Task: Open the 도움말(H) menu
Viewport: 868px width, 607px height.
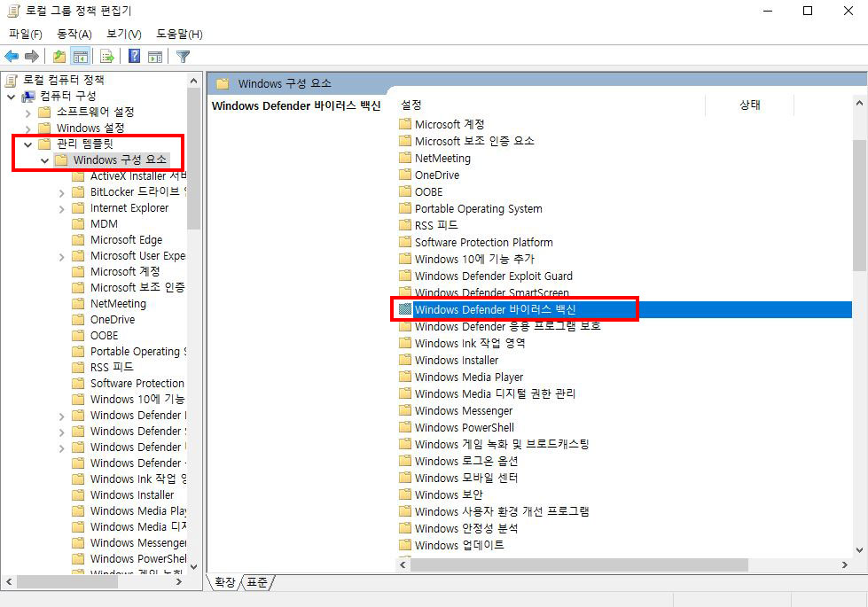Action: [x=179, y=35]
